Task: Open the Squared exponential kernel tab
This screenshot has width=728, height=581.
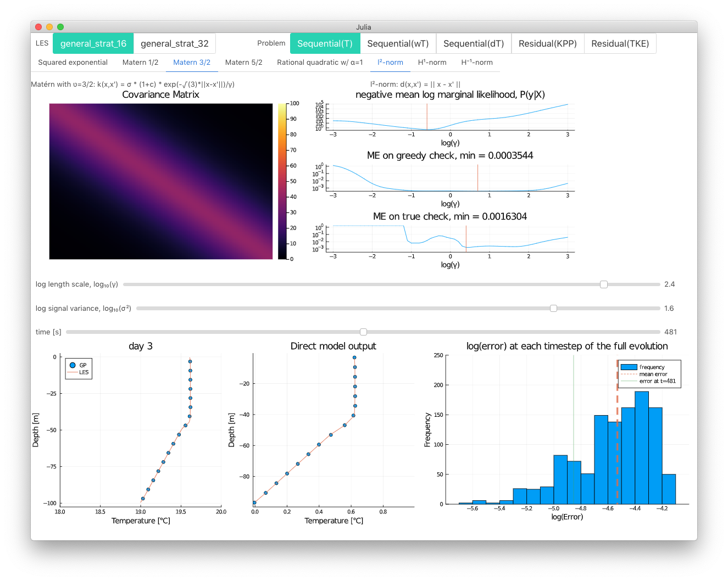Action: [73, 63]
